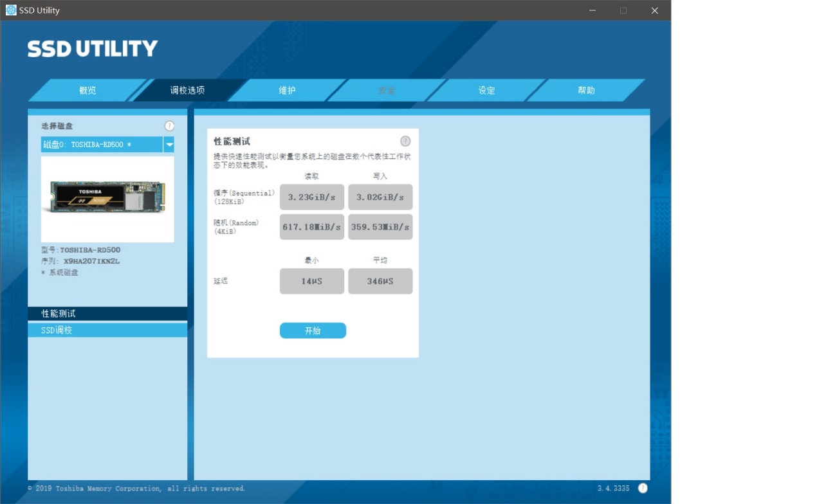The width and height of the screenshot is (817, 504).
Task: Click sequential write value 3.02GiB/s
Action: pos(380,197)
